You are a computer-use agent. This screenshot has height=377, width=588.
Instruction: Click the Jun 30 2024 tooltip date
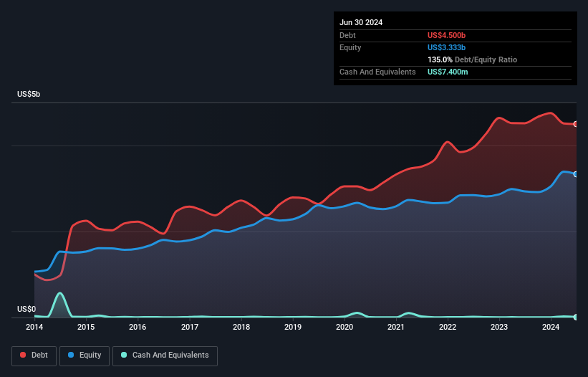pyautogui.click(x=361, y=22)
